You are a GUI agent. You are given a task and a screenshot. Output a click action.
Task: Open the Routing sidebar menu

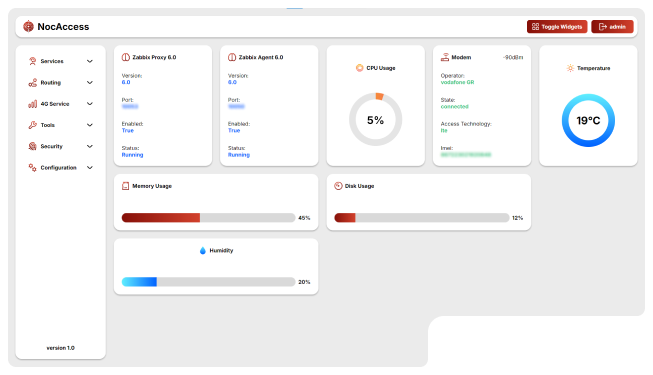pyautogui.click(x=60, y=82)
